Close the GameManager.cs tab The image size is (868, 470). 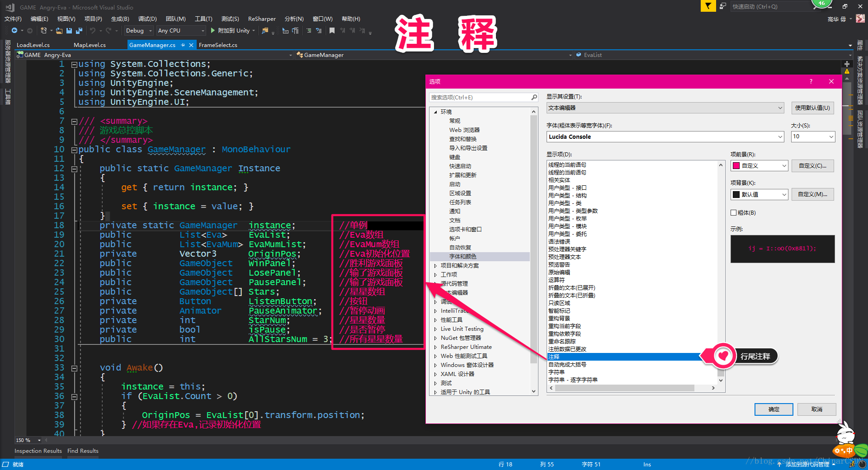(x=191, y=45)
